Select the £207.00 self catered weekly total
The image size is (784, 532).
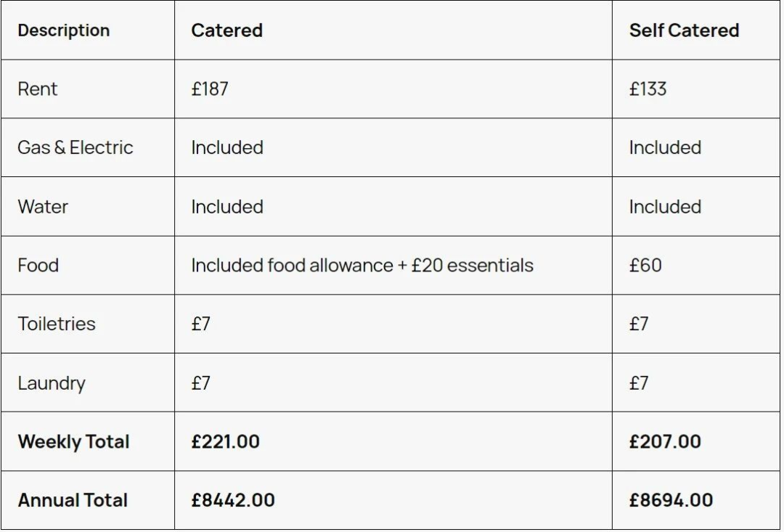pos(665,441)
